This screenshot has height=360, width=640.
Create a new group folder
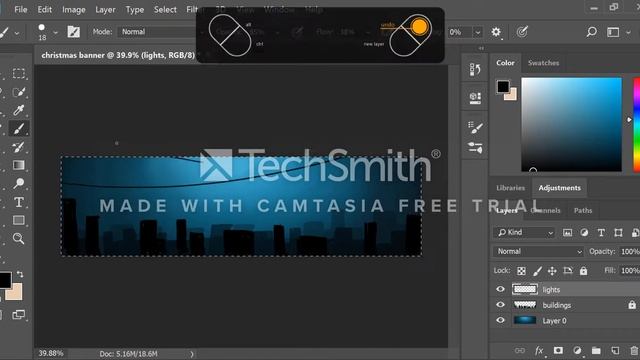(596, 351)
